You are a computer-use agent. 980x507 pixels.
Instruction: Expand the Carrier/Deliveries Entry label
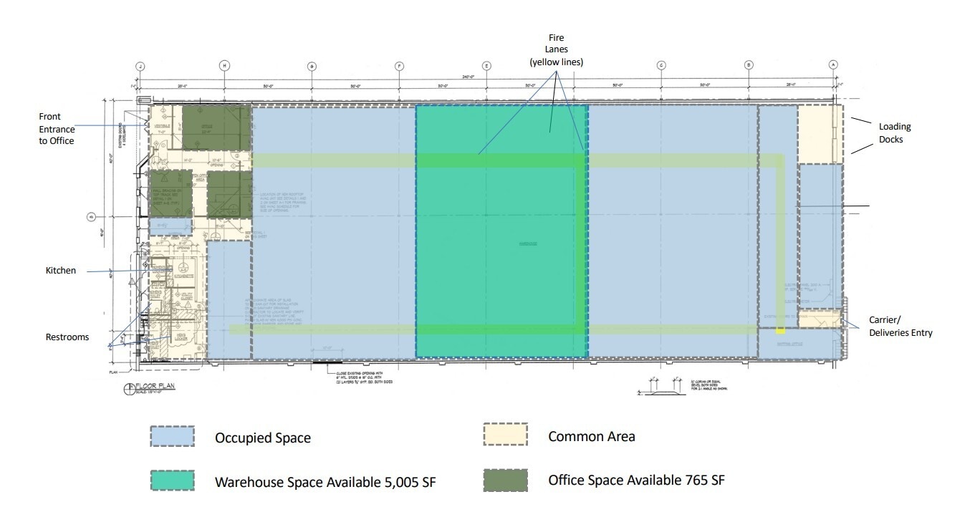[900, 327]
